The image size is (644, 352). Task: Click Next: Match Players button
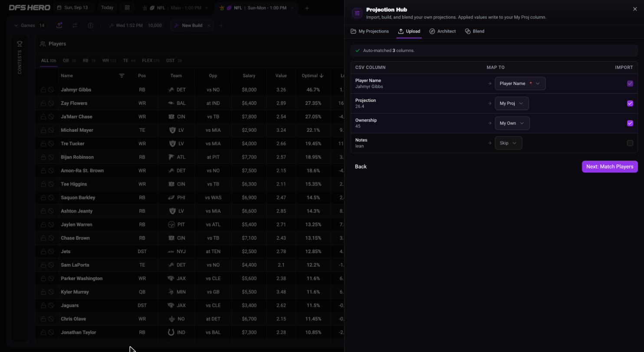(610, 166)
